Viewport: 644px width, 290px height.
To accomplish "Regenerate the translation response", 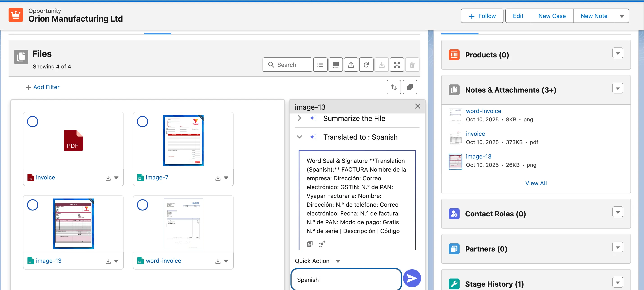I will [x=322, y=244].
